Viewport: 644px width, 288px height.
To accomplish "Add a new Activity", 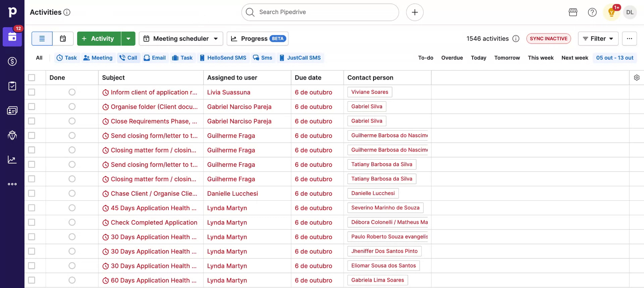I will pyautogui.click(x=99, y=39).
